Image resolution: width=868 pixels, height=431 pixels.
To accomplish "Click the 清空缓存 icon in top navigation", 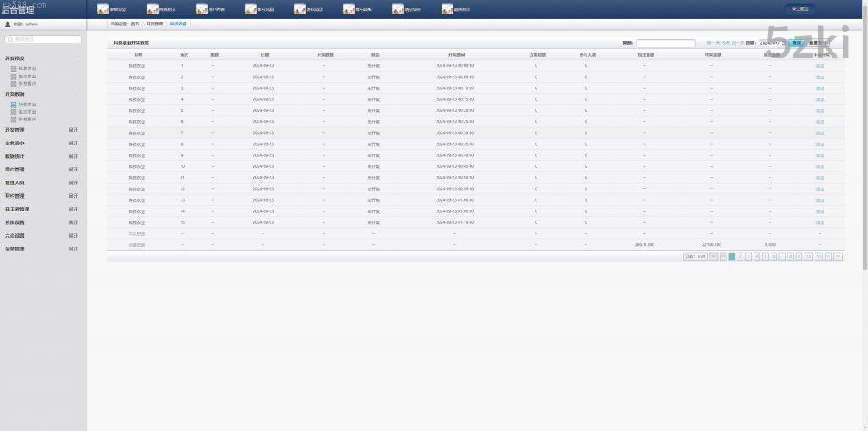I will 398,9.
